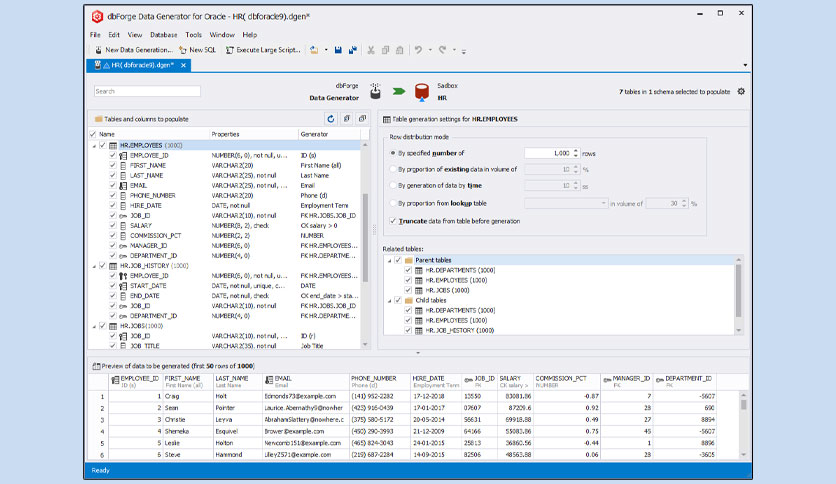The image size is (836, 484).
Task: Click the Save All toolbar icon
Action: click(353, 50)
